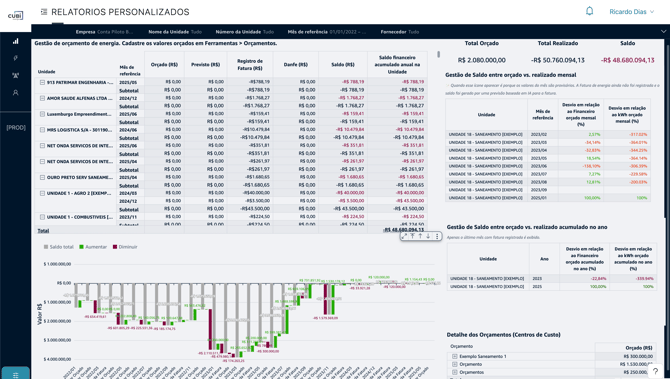Click the budget table vertical scrollbar
Viewport: 670px width, 379px height.
coord(438,54)
